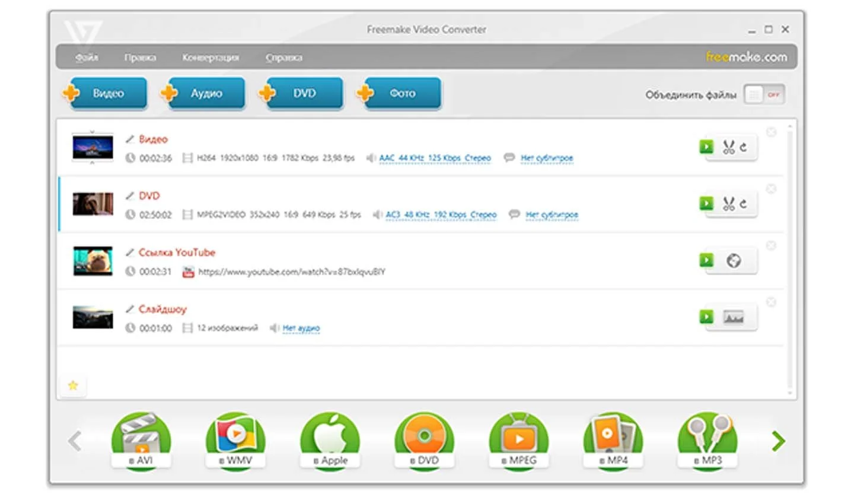This screenshot has width=854, height=504.
Task: Rename the Слайдшоу item via pencil icon
Action: (130, 309)
